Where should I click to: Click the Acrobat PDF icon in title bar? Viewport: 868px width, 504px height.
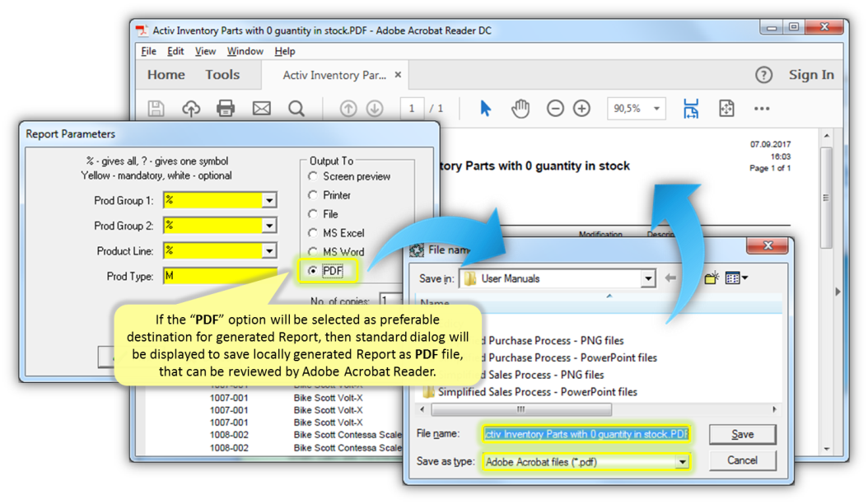[142, 30]
